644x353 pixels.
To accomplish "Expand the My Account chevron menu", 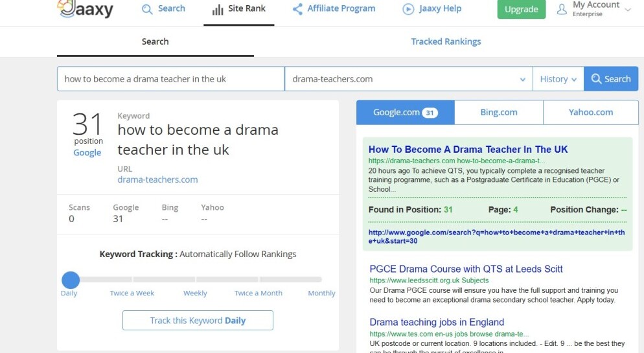I will point(628,10).
